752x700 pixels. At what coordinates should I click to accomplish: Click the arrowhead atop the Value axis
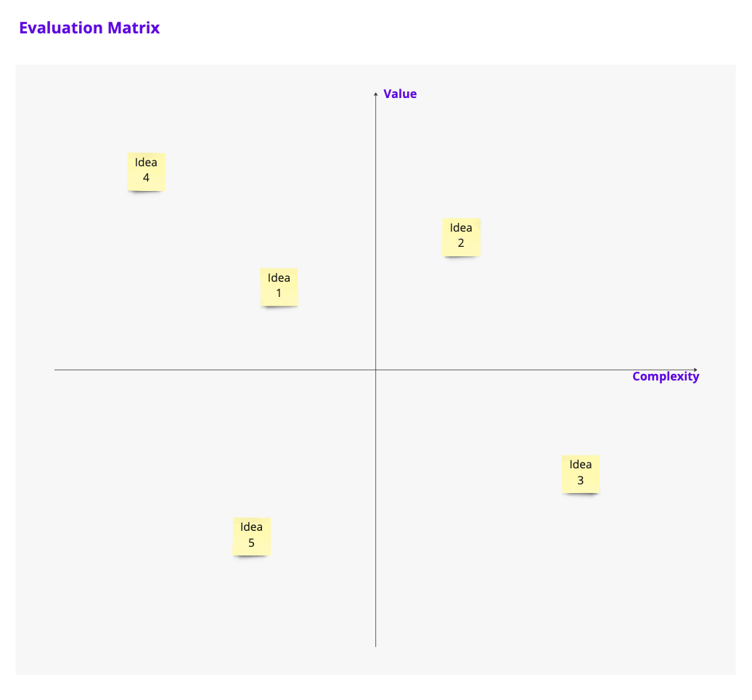tap(375, 93)
